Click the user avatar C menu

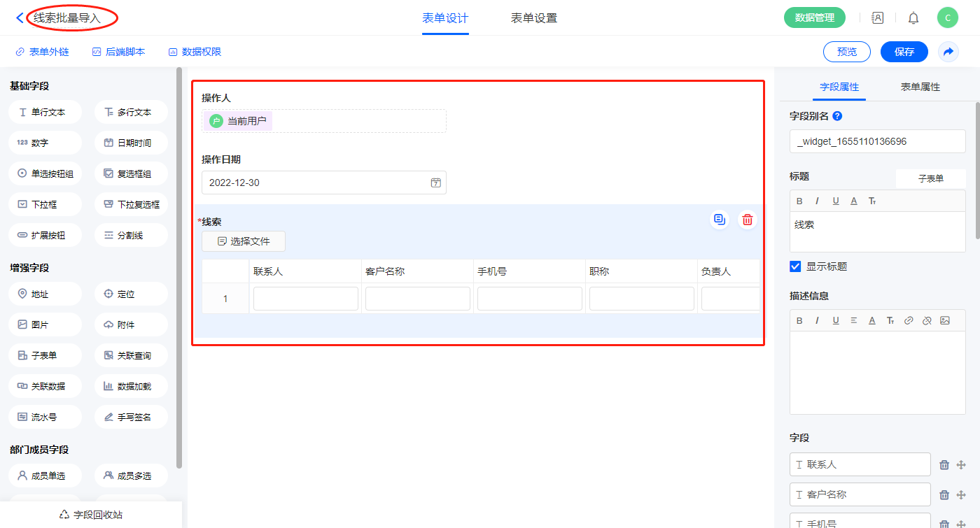[x=948, y=18]
